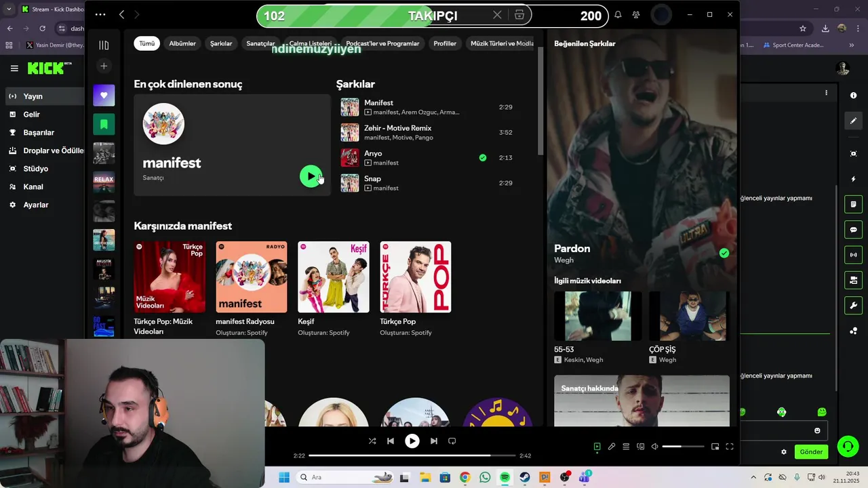Select the Profiller filter chip

[x=445, y=43]
